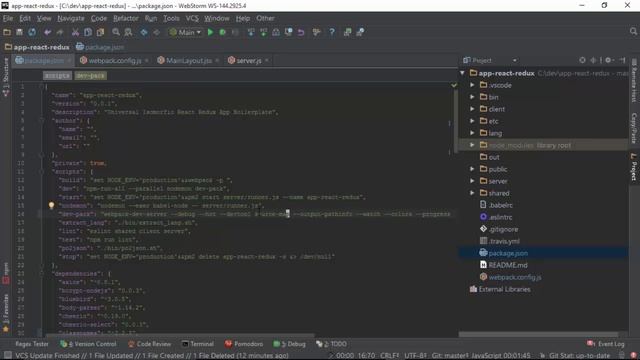Viewport: 640px width, 360px height.
Task: Click lightbulb intention icon in gutter
Action: tap(51, 205)
